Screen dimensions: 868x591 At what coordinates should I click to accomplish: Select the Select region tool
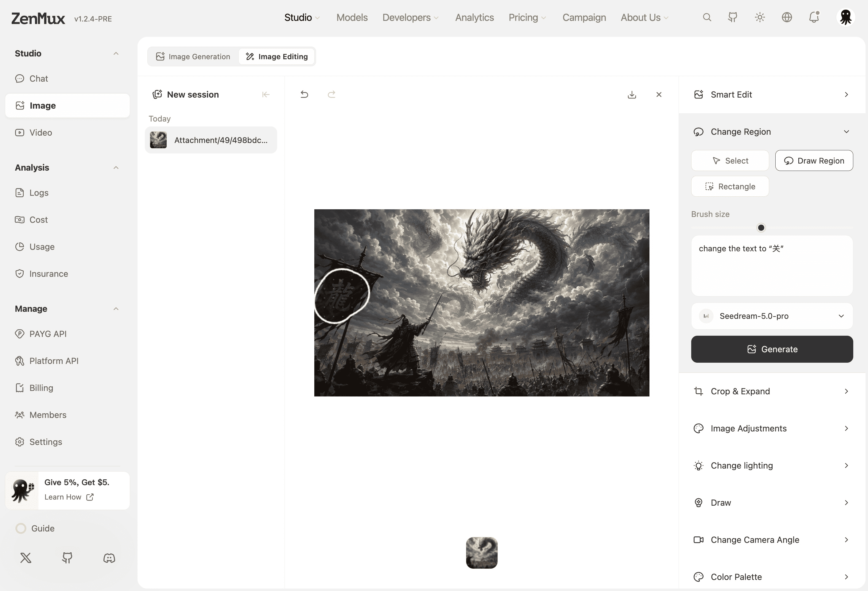click(730, 160)
